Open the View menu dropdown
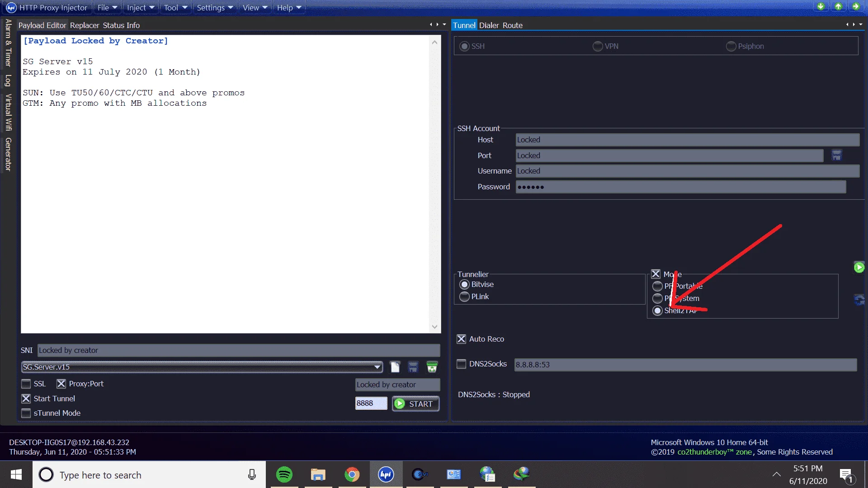The image size is (868, 488). tap(255, 8)
